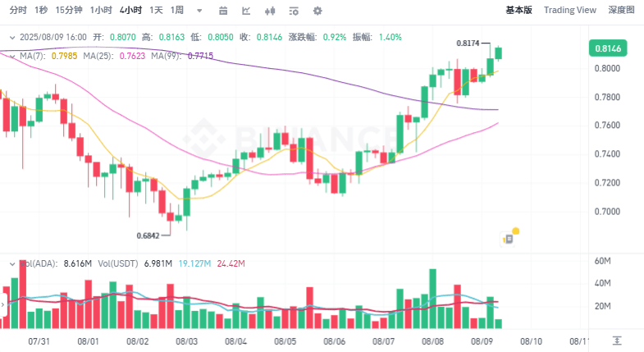This screenshot has width=644, height=352.
Task: Click the auto-fit scale icon at bottom right
Action: point(616,341)
